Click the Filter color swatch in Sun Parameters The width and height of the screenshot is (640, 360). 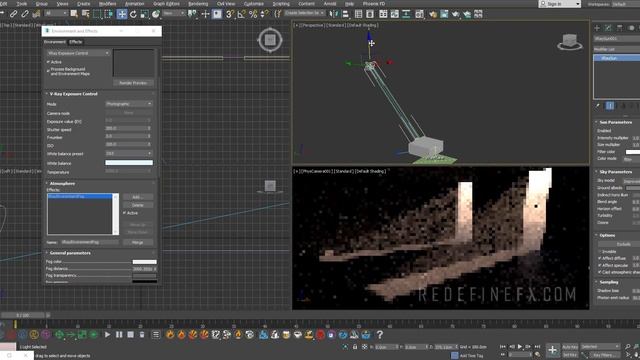tap(633, 152)
